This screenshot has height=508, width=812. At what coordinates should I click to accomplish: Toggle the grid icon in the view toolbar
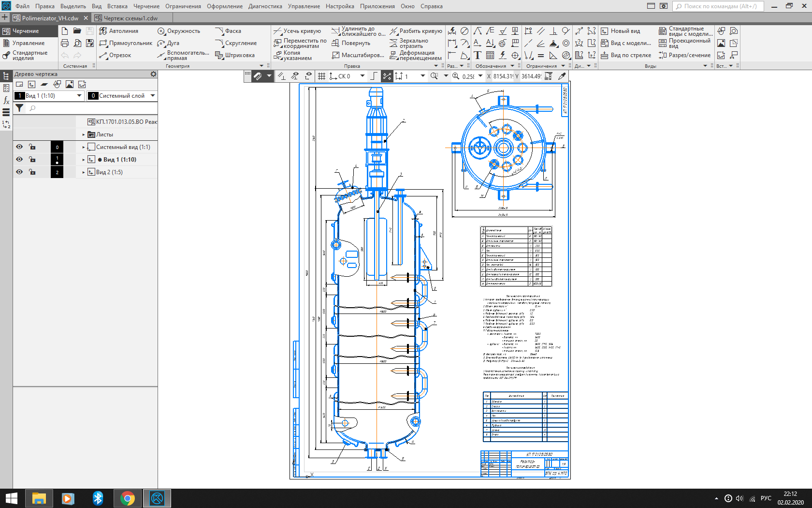321,76
